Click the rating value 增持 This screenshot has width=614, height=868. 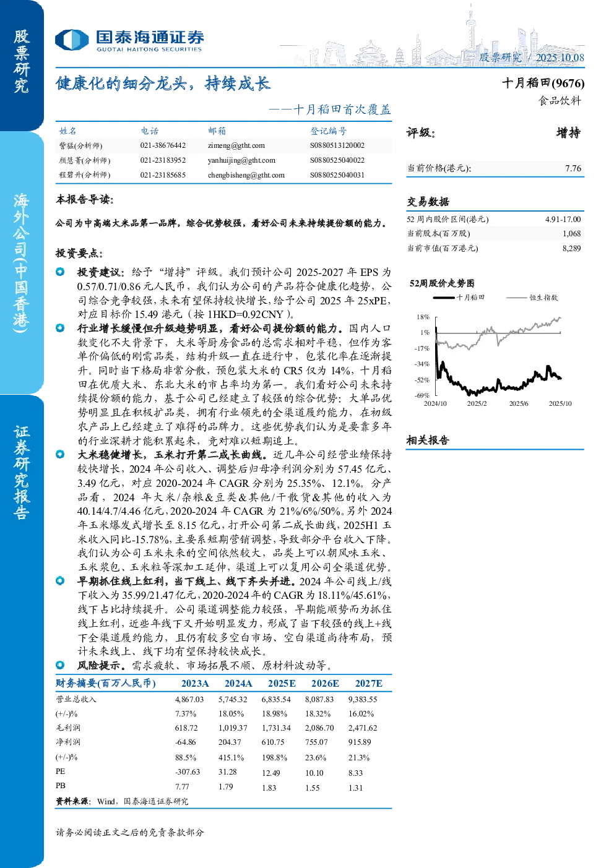tap(568, 132)
